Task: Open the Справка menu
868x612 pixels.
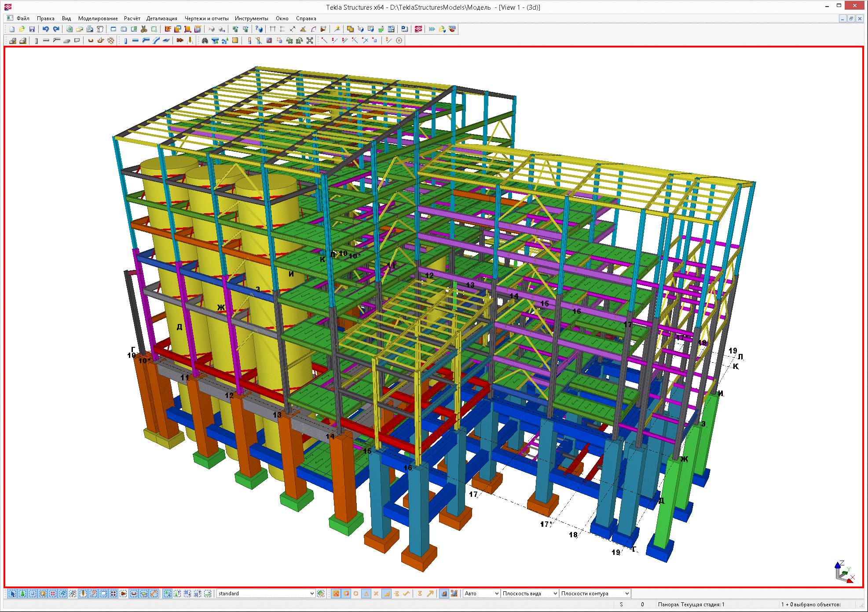Action: click(x=306, y=18)
